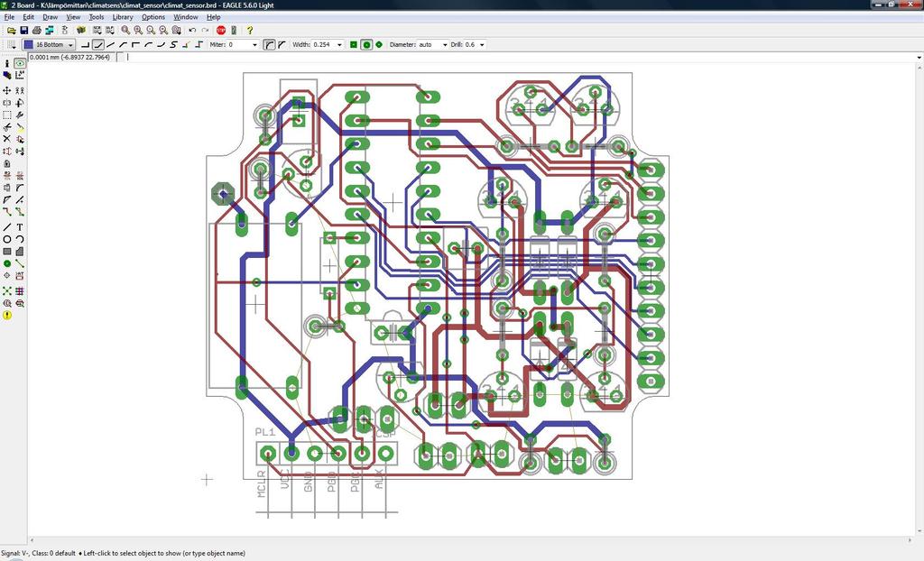The height and width of the screenshot is (561, 924).
Task: Expand the Width dropdown
Action: coord(341,44)
